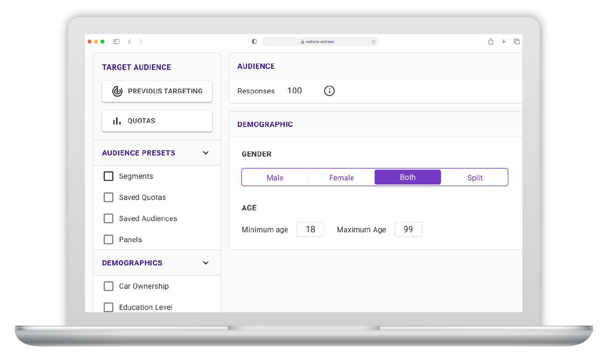
Task: Select Female gender option
Action: click(x=342, y=177)
